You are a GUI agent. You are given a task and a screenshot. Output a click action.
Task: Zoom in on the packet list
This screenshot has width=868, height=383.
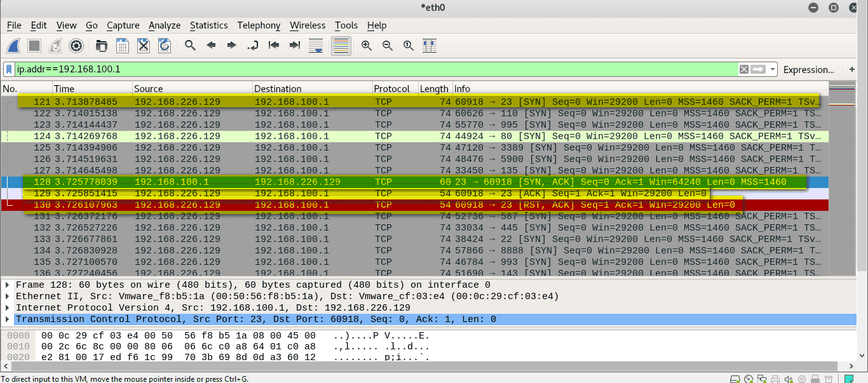365,45
